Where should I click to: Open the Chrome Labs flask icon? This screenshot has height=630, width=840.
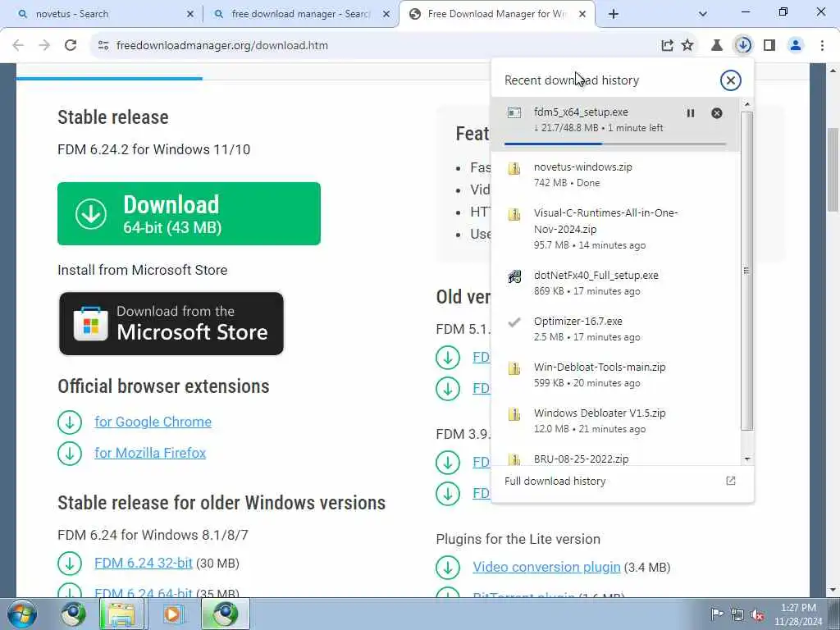click(x=717, y=45)
